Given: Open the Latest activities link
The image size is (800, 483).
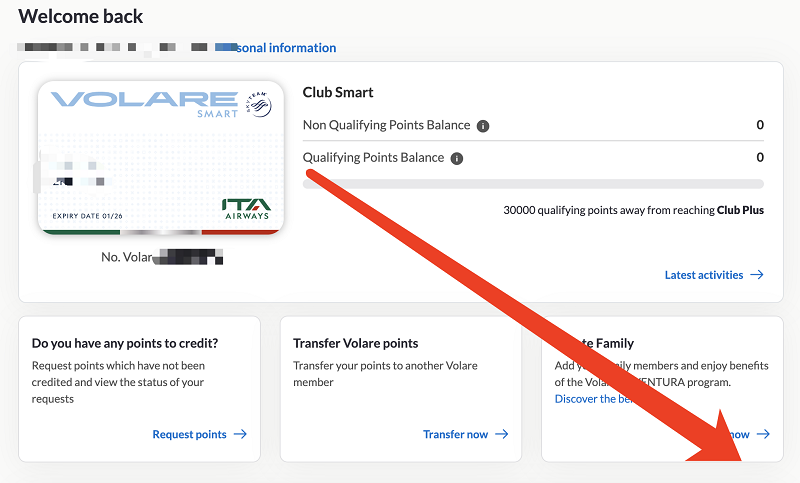Looking at the screenshot, I should (x=704, y=275).
